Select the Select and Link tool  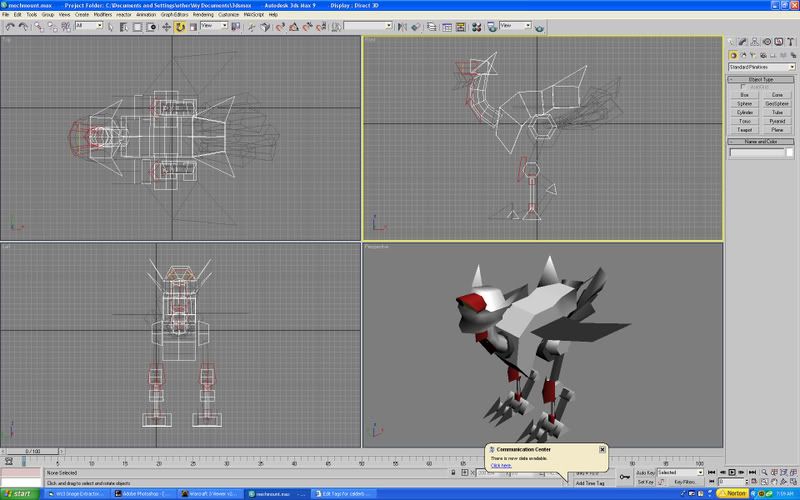coord(39,27)
